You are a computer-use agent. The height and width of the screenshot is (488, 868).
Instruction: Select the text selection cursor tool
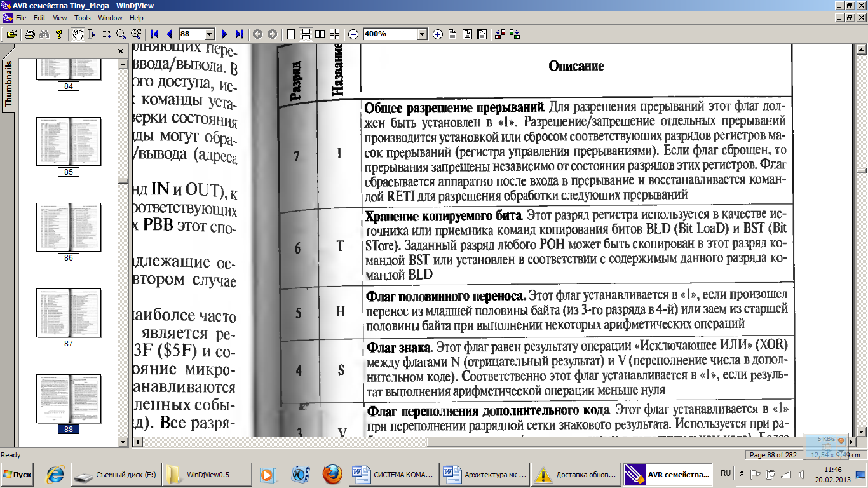point(92,34)
